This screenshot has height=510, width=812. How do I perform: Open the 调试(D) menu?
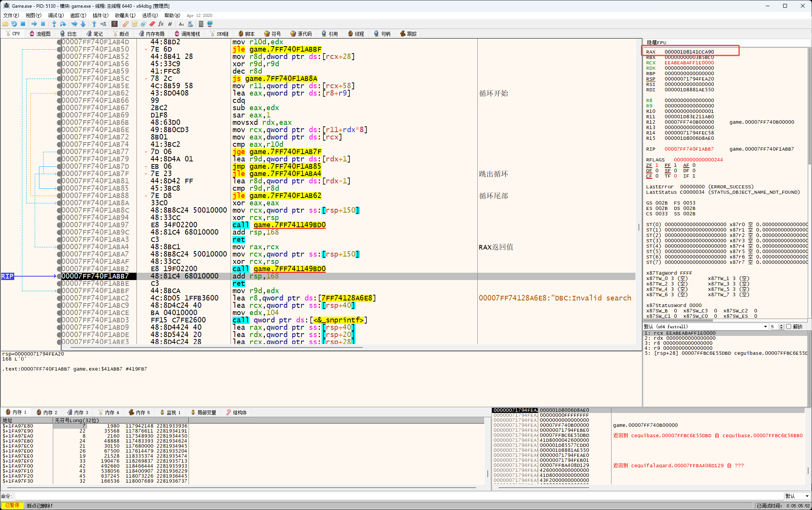click(x=56, y=15)
